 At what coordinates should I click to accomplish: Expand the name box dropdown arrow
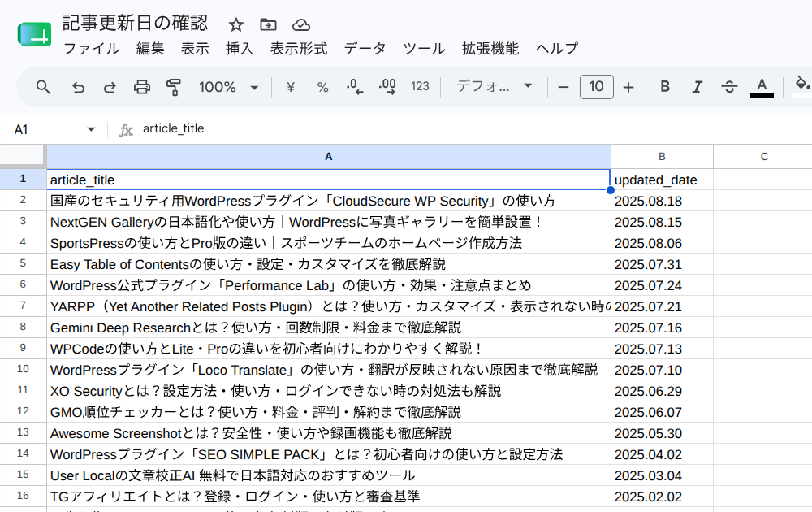[91, 129]
